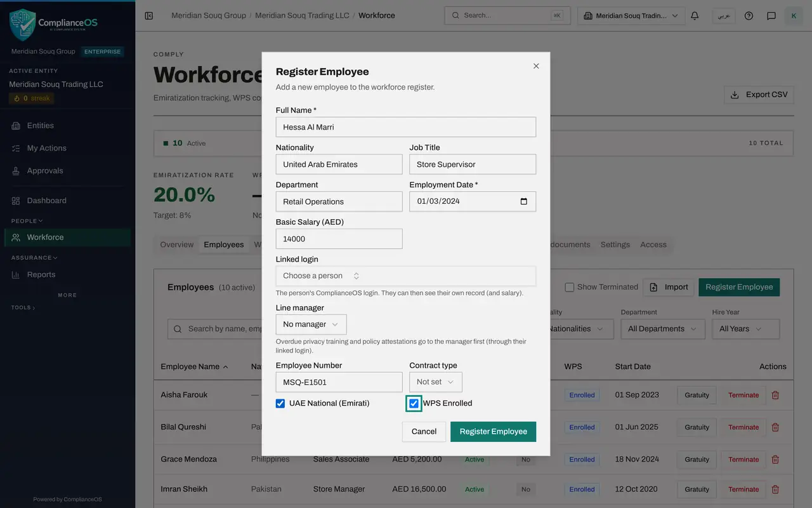Collapse the sidebar panel icon
This screenshot has width=812, height=508.
tap(149, 16)
